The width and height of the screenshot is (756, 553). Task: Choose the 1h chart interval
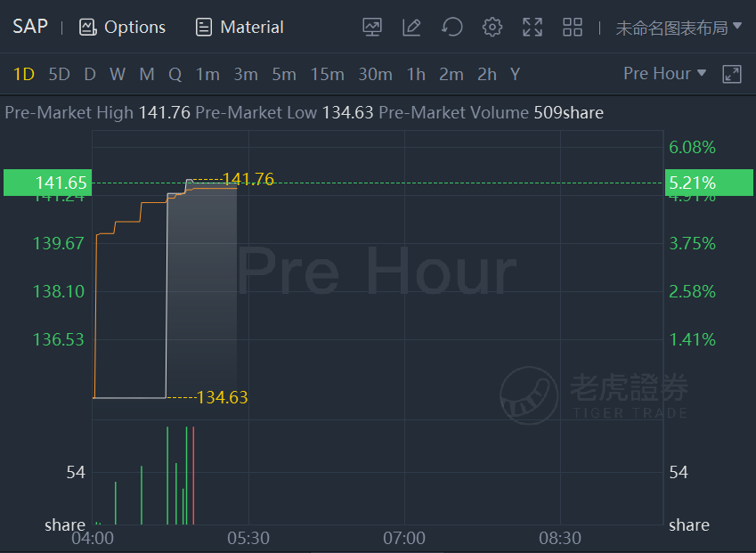(x=416, y=74)
